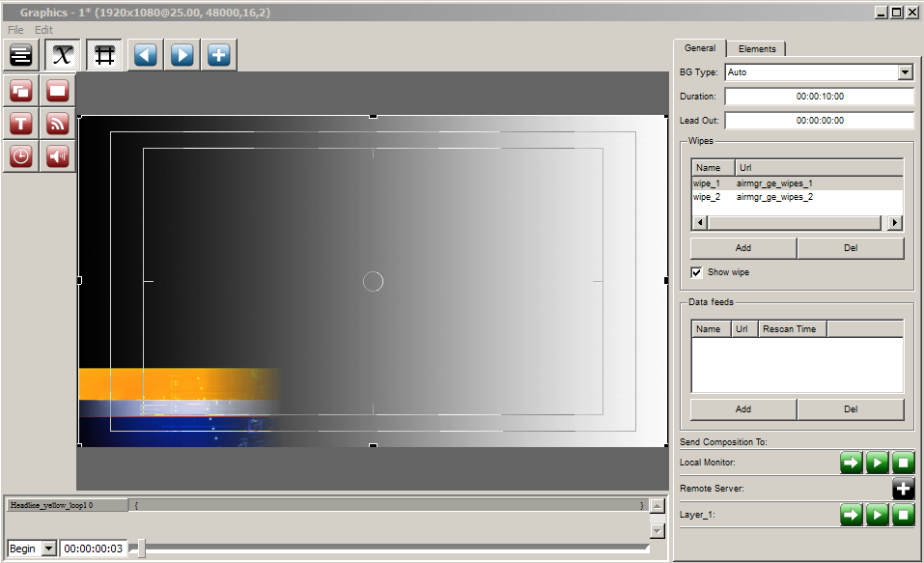Go to next with right arrow icon
Screen dimensions: 924x563
click(x=182, y=55)
